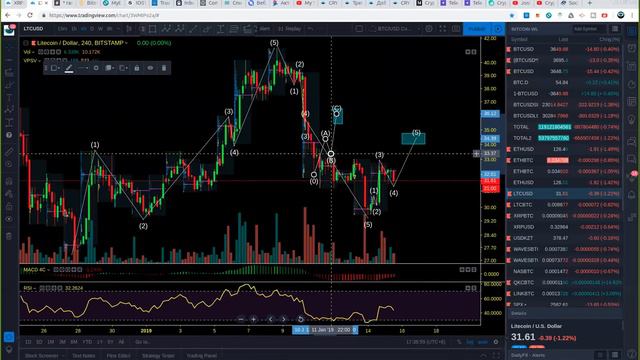The height and width of the screenshot is (360, 640).
Task: Open Stock Screener tab at bottom
Action: (41, 356)
